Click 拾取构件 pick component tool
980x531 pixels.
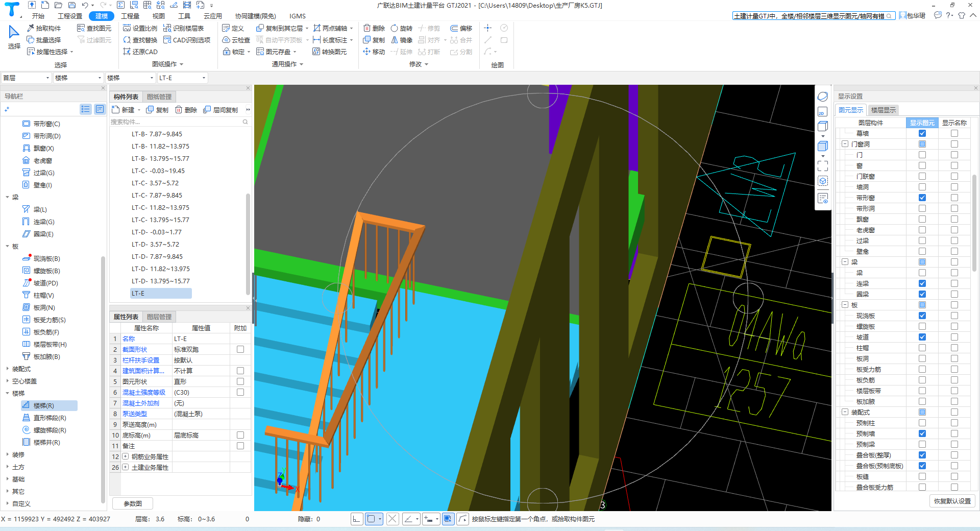pyautogui.click(x=44, y=28)
